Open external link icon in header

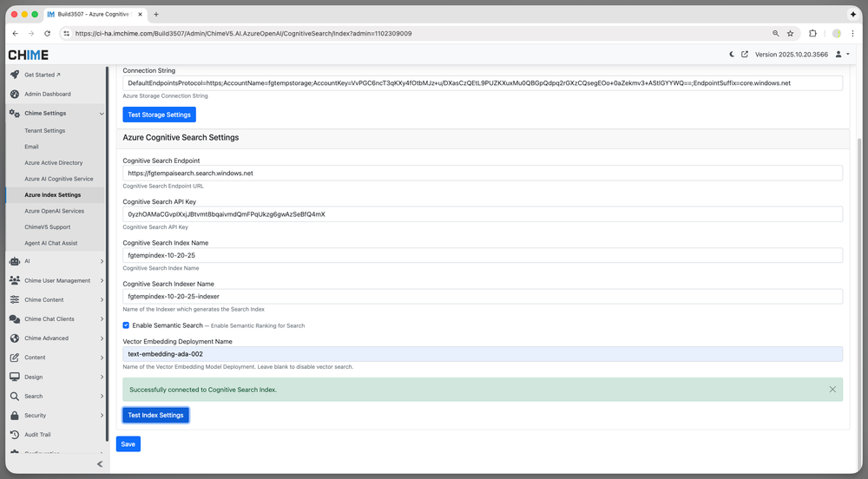pos(745,54)
